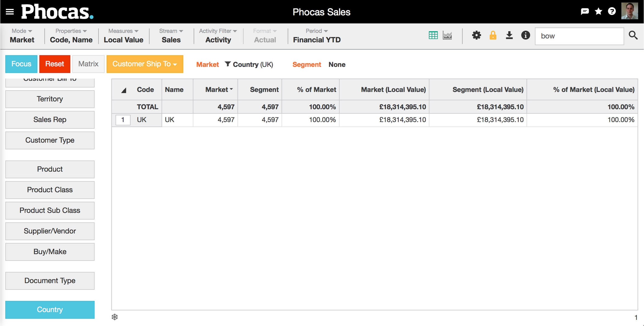644x326 pixels.
Task: Open the comments speech bubble icon
Action: [584, 12]
